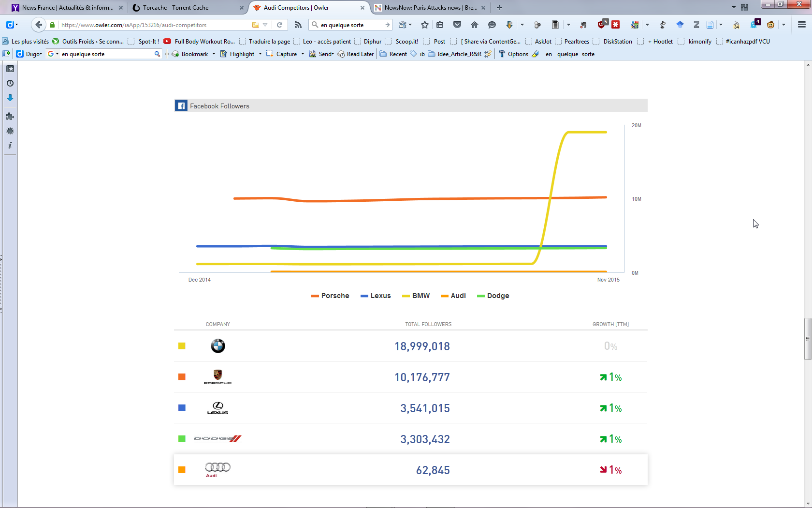Click the page document toolbar icon

tap(710, 25)
